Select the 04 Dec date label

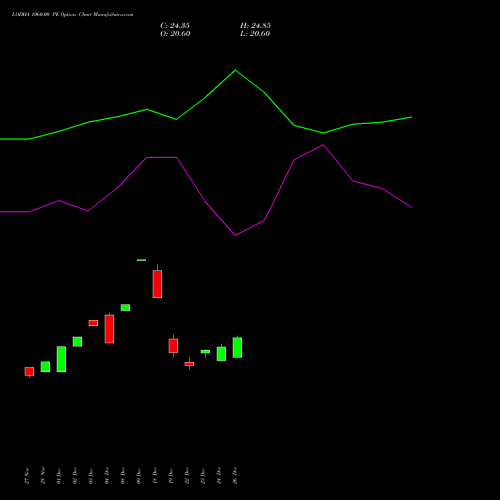pyautogui.click(x=107, y=476)
